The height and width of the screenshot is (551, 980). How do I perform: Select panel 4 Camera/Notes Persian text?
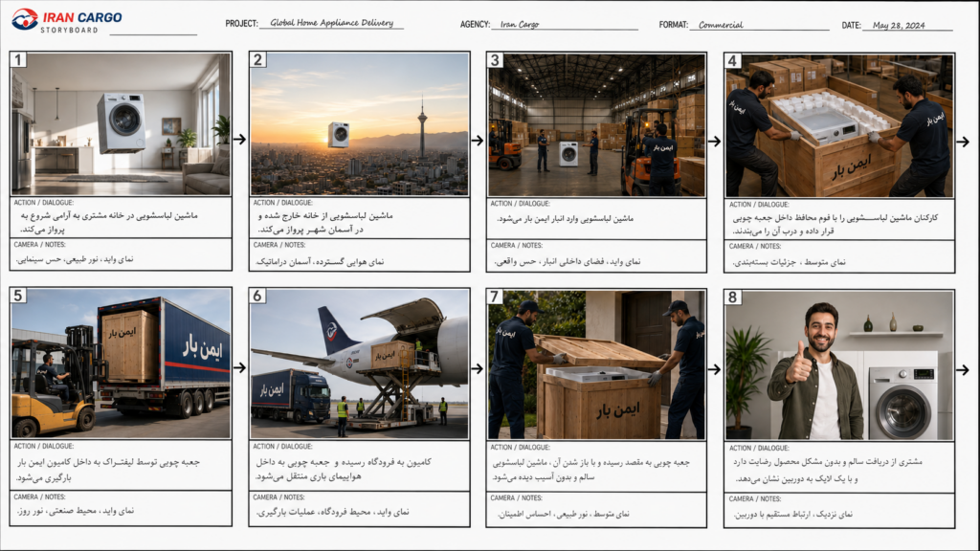pyautogui.click(x=790, y=262)
